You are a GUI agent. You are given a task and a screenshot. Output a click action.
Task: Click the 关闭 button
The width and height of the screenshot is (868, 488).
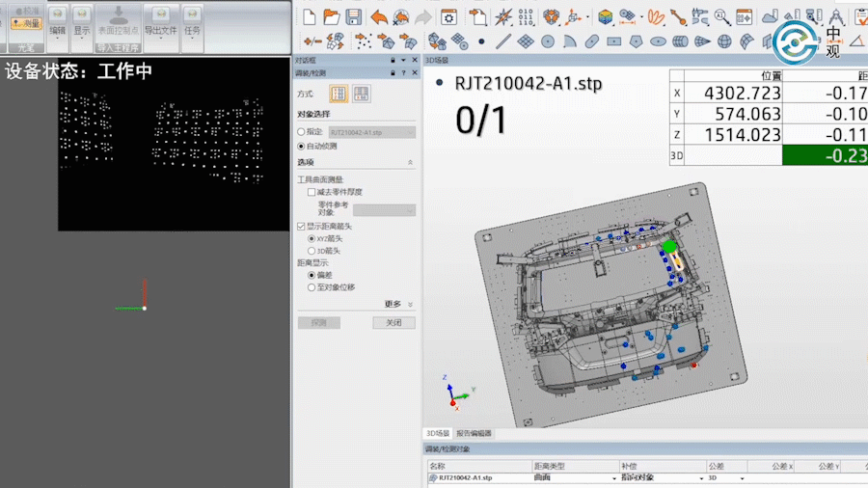click(393, 322)
